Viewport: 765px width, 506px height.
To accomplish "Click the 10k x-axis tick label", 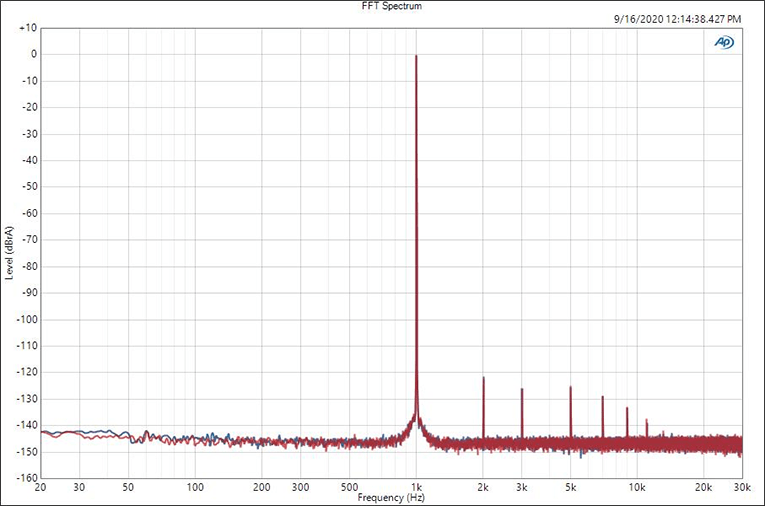I will click(x=637, y=487).
